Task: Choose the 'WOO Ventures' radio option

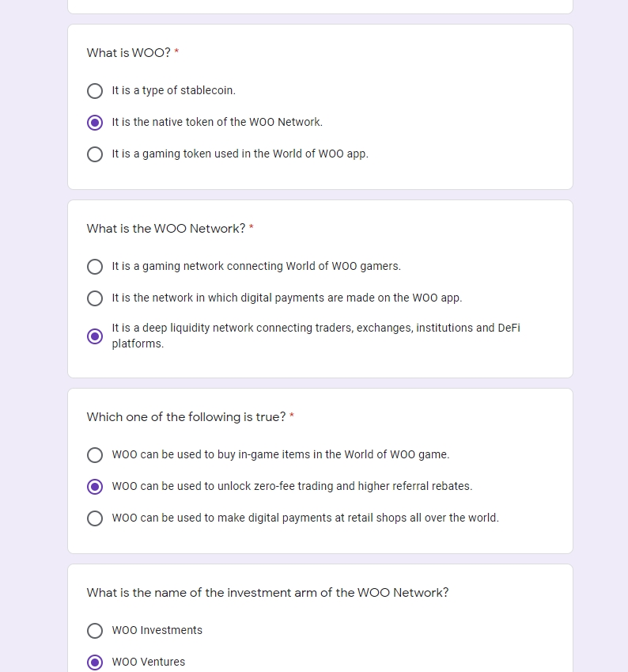Action: (x=95, y=663)
